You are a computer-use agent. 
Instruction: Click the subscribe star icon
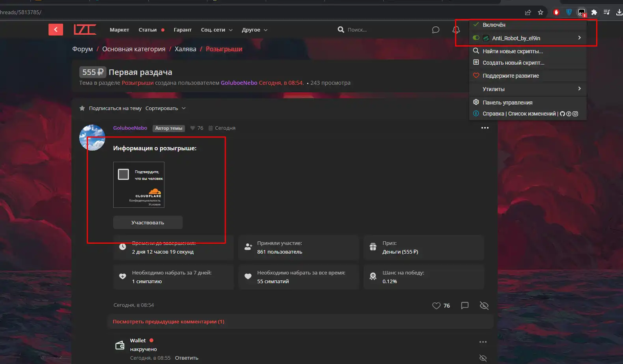[x=82, y=108]
